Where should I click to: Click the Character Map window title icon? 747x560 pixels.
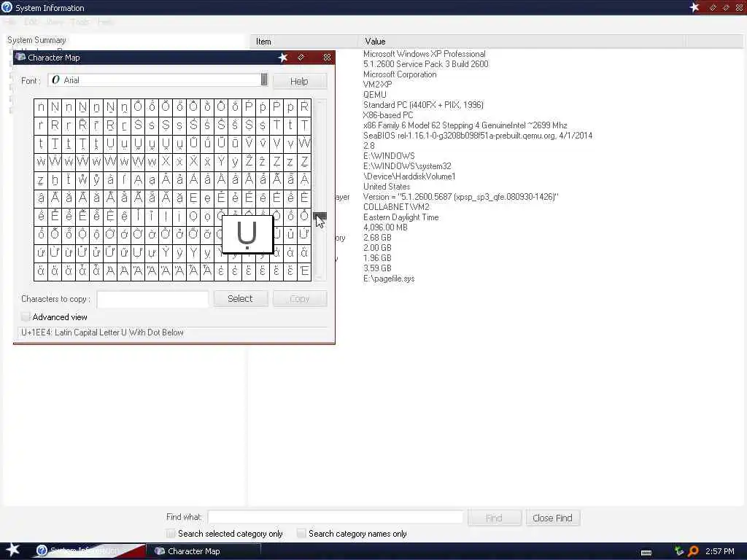(20, 57)
